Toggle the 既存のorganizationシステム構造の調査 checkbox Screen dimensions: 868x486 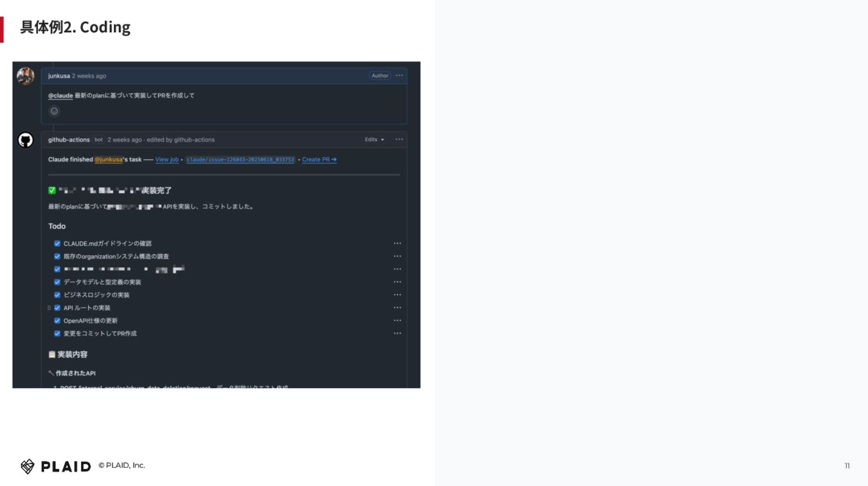57,256
